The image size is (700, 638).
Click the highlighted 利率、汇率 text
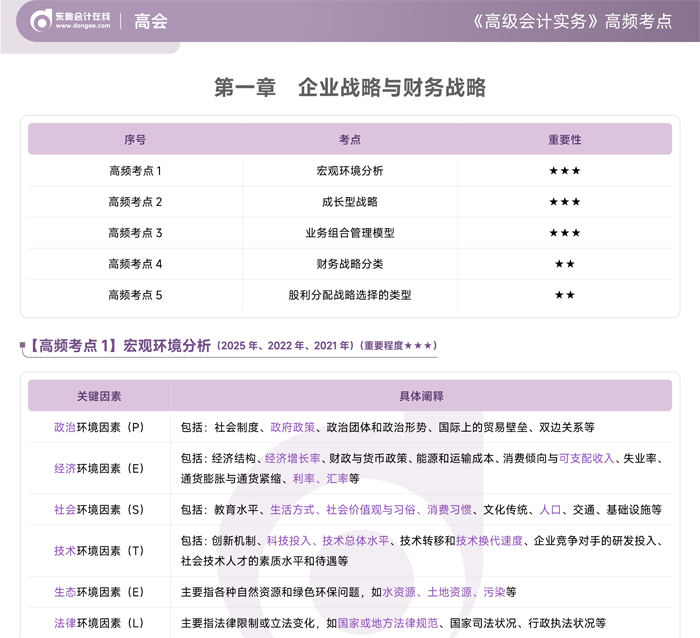[x=321, y=479]
